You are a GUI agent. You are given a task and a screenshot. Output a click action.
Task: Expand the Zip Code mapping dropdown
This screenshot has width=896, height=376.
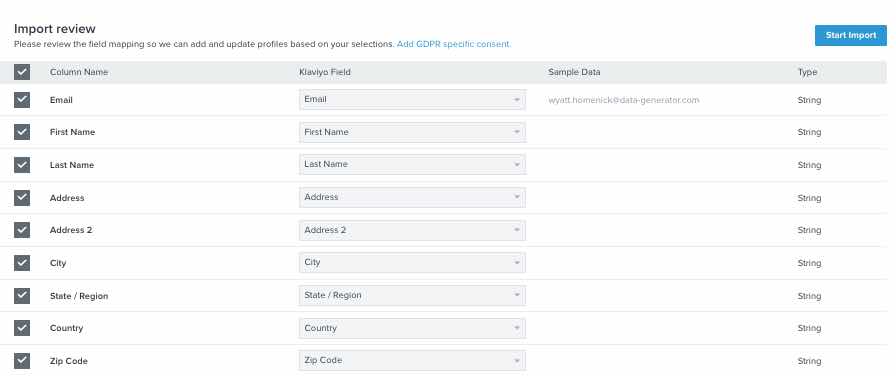click(412, 361)
